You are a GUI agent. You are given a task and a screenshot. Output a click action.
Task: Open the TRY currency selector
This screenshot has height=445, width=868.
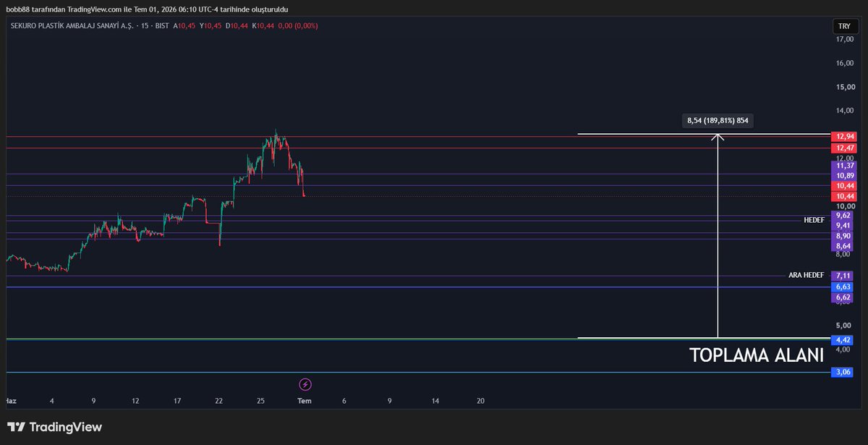coord(844,25)
